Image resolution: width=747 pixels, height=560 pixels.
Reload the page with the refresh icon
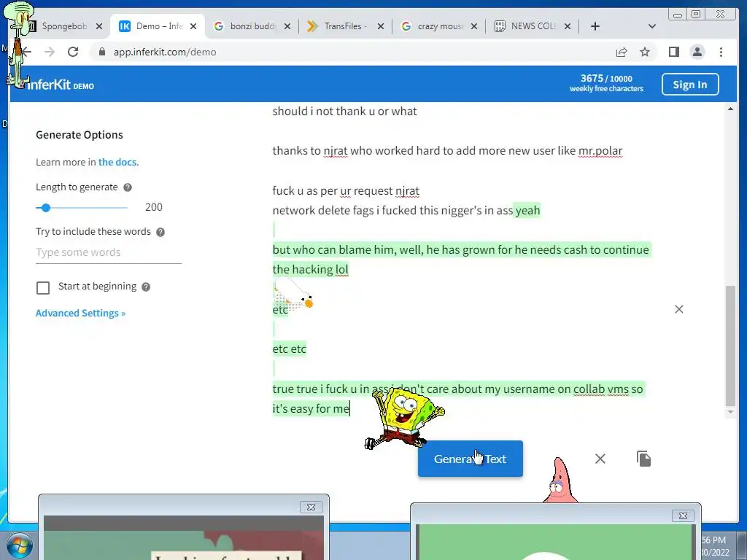73,52
